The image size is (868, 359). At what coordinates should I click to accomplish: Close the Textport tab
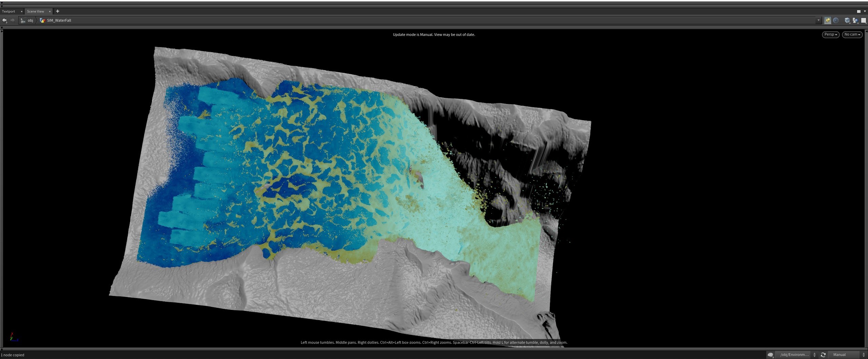tap(21, 12)
